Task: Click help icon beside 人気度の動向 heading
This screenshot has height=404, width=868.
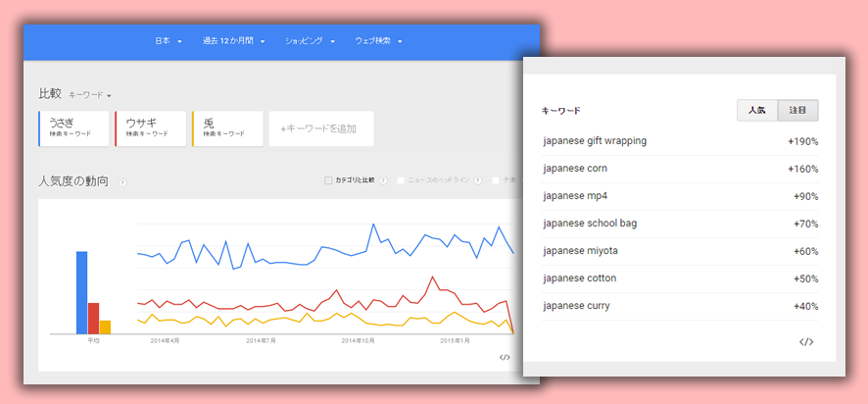Action: [122, 182]
